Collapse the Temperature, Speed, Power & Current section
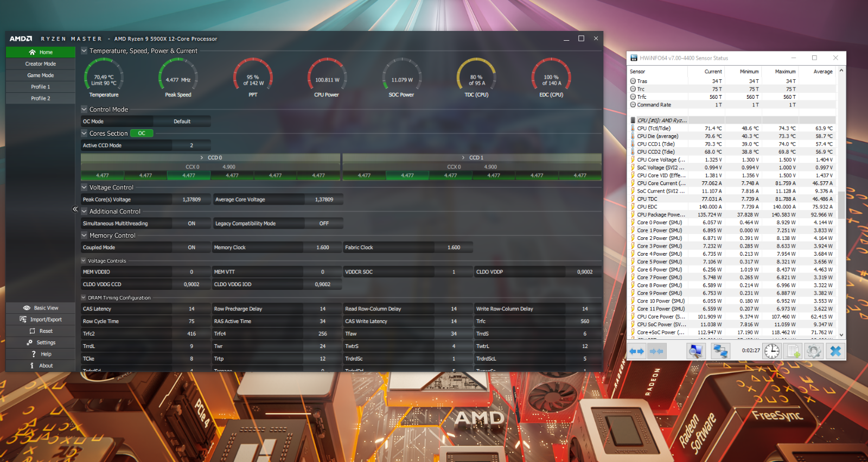Screen dimensions: 868x462 tap(84, 50)
